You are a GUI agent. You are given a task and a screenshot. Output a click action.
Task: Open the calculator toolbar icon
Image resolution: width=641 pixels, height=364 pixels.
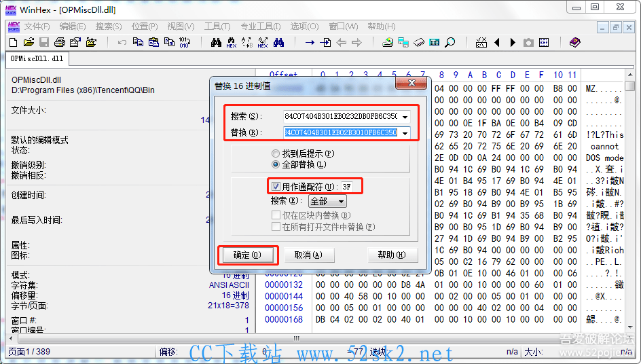pyautogui.click(x=435, y=43)
